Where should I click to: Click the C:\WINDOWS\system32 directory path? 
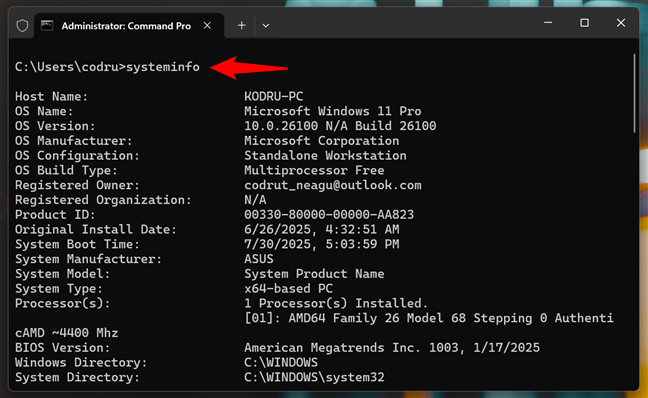click(x=314, y=377)
